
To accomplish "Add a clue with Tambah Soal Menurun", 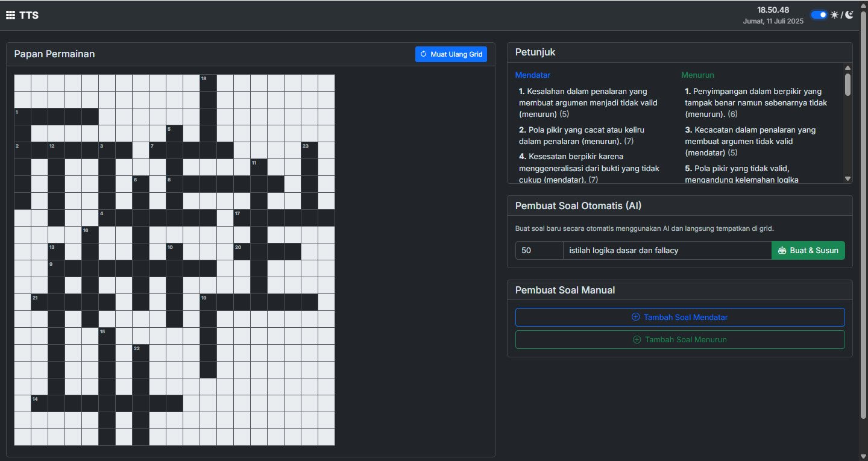I will click(680, 339).
